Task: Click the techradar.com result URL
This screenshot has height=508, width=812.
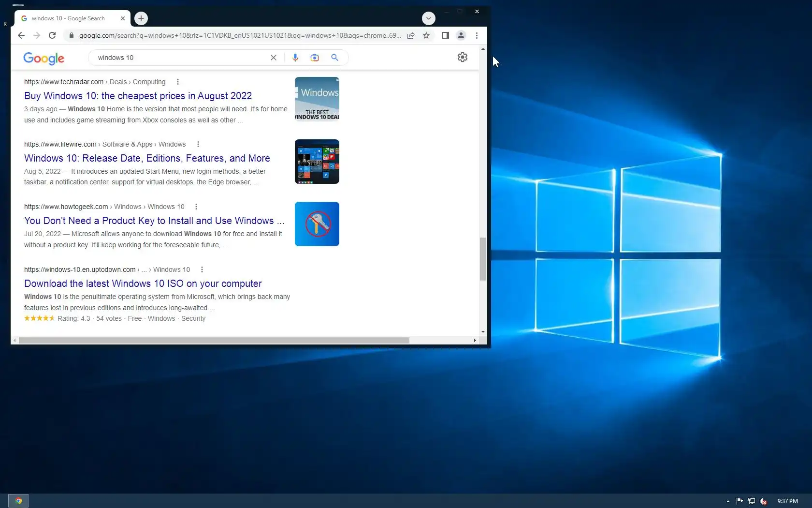Action: click(x=64, y=82)
